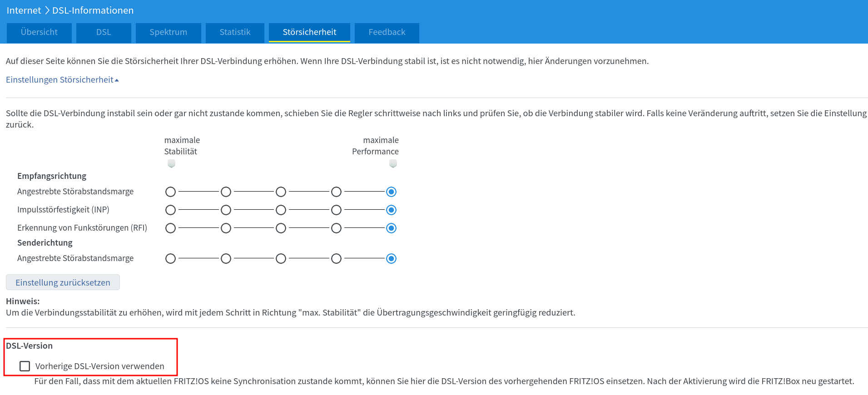Select Senderichtung Störabstandsmarge maximale Performance option

click(x=391, y=259)
